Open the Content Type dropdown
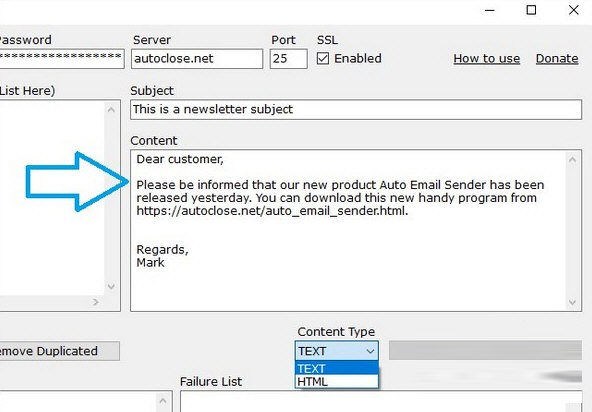The image size is (592, 412). click(336, 351)
